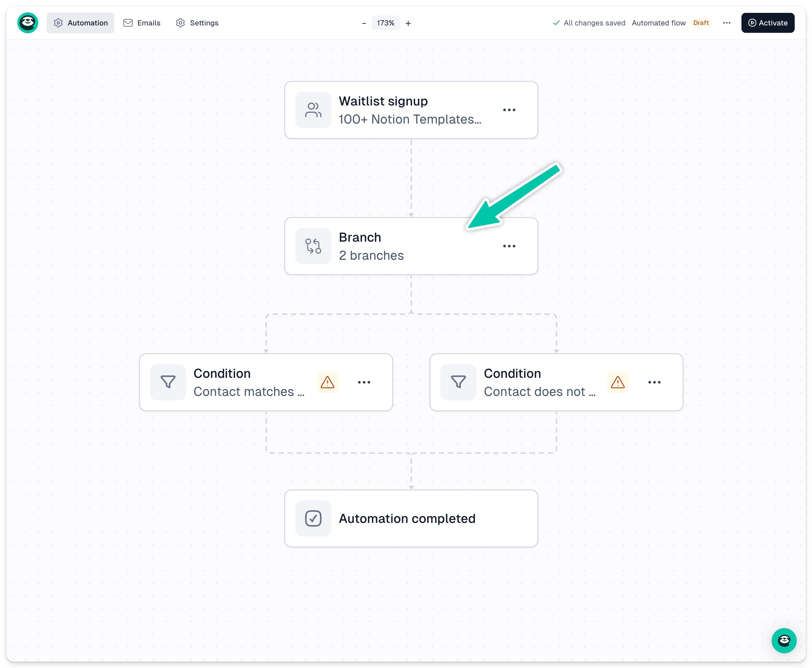Select the Branch node title
Screen dimensions: 812x668
point(360,237)
